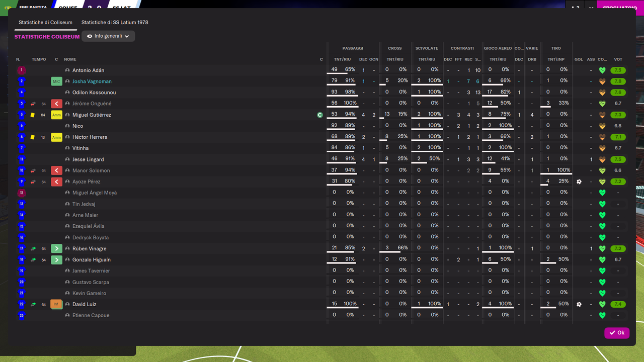Open Jesse Lingard player profile
Viewport: 644px width, 362px height.
click(x=88, y=159)
